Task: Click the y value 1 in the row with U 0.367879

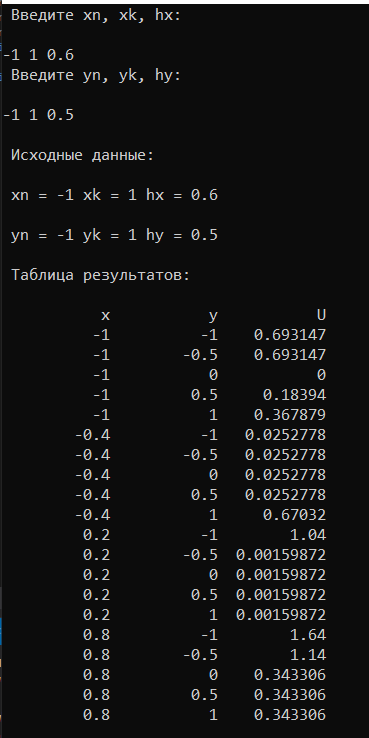Action: pyautogui.click(x=213, y=415)
